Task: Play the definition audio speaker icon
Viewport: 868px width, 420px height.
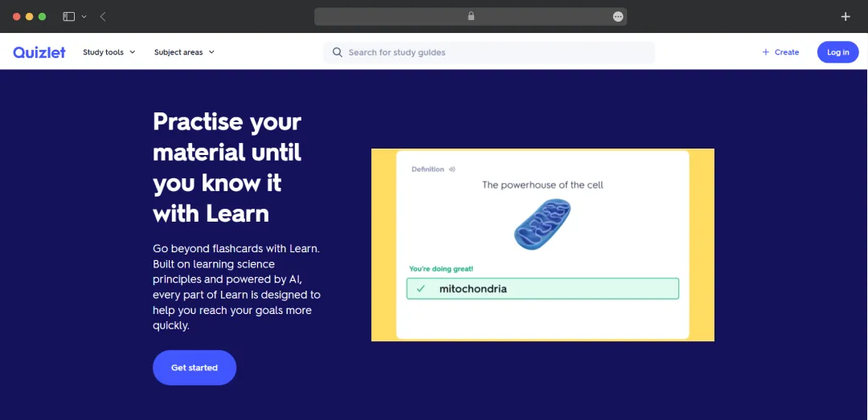Action: tap(452, 169)
